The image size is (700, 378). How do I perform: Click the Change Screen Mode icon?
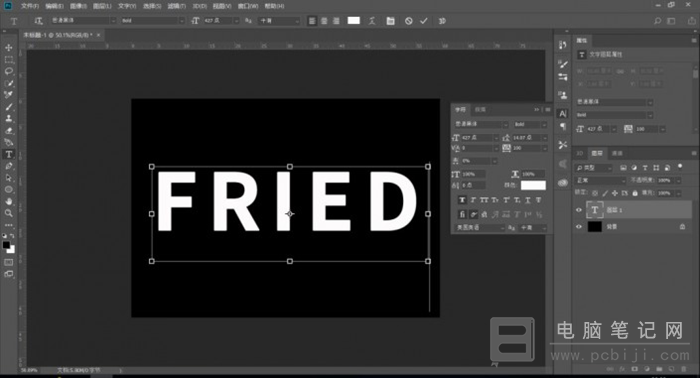tap(8, 274)
